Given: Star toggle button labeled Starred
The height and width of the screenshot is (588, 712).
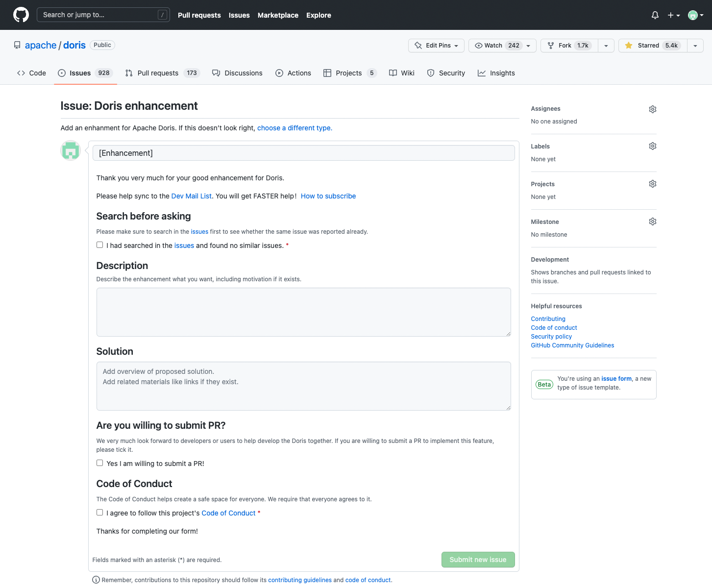Looking at the screenshot, I should pyautogui.click(x=653, y=46).
